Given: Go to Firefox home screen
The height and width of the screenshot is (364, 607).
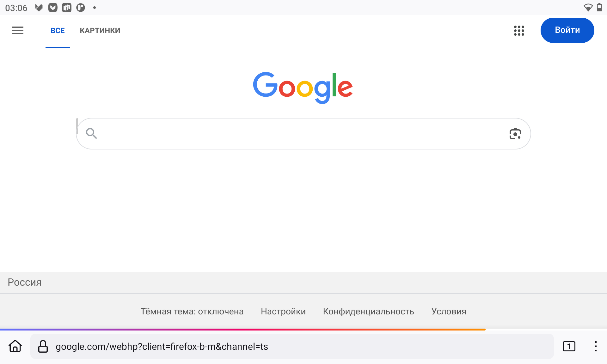Looking at the screenshot, I should coord(15,346).
